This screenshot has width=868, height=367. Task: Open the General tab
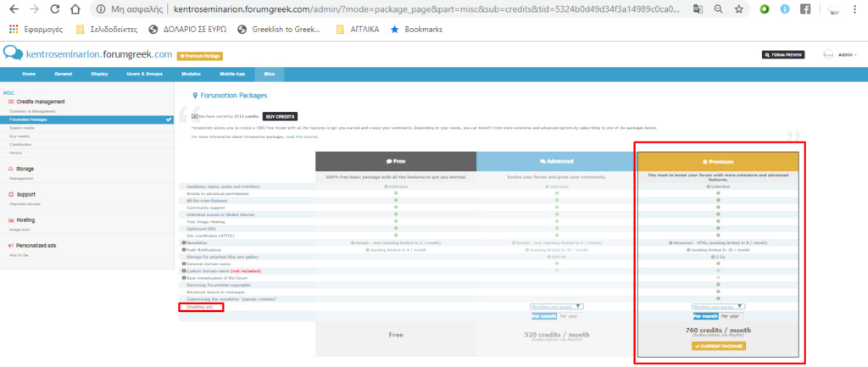64,75
